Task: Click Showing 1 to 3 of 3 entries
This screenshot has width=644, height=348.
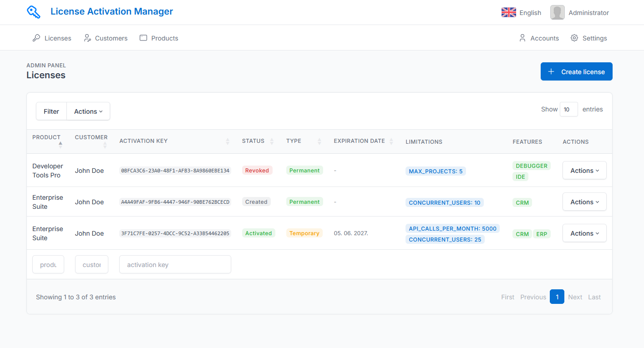Action: pyautogui.click(x=76, y=297)
